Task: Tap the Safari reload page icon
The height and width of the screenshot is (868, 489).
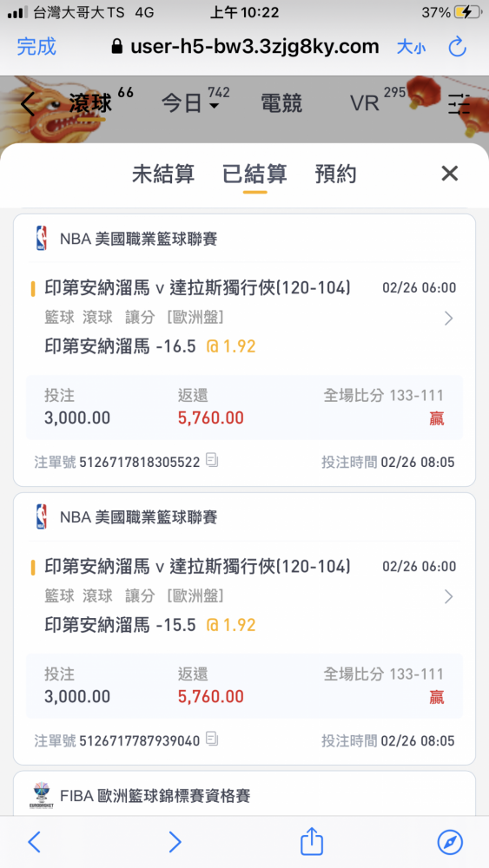Action: (x=458, y=47)
